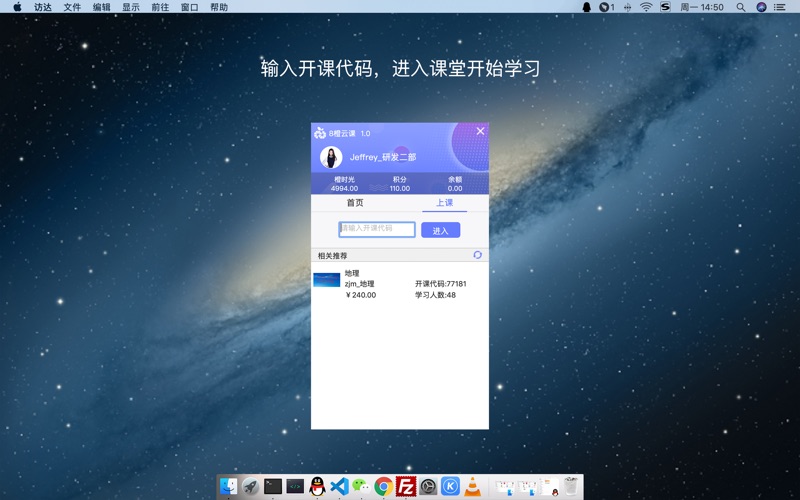Click the Jeffrey user avatar
This screenshot has height=500, width=800.
(x=331, y=157)
